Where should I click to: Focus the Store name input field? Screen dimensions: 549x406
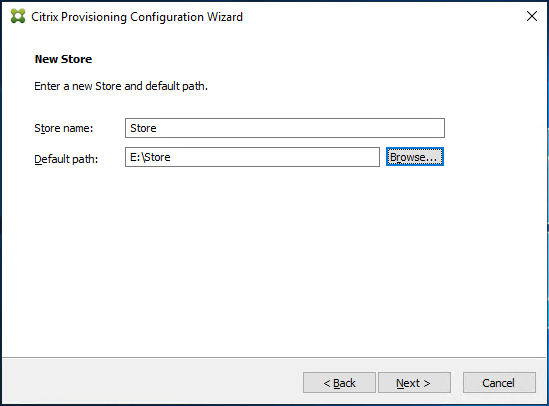(x=285, y=128)
